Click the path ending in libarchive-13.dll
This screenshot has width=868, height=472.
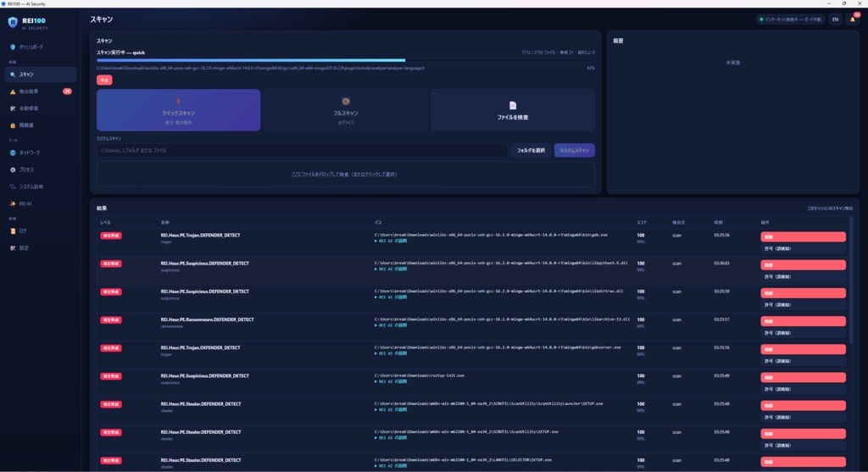pyautogui.click(x=502, y=319)
